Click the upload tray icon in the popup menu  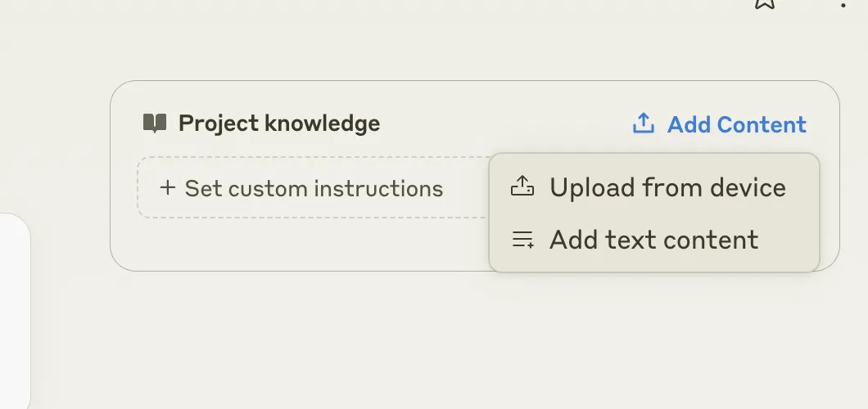pos(522,187)
